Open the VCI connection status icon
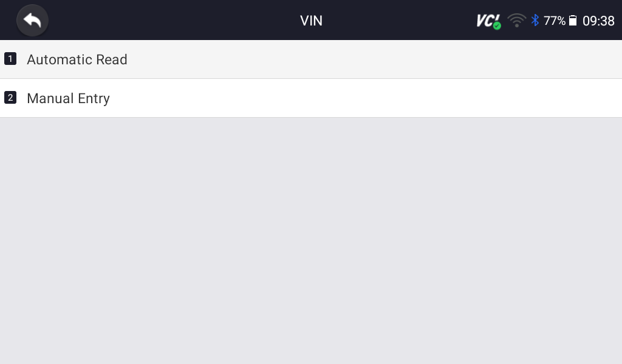 tap(488, 21)
